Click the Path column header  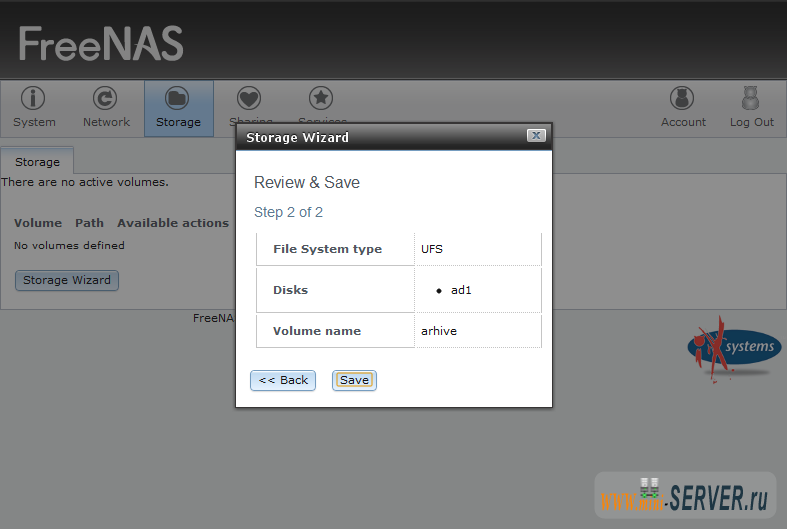tap(89, 223)
